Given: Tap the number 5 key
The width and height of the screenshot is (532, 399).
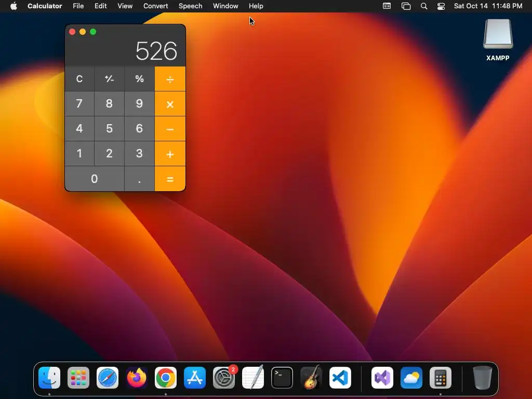Looking at the screenshot, I should (x=109, y=129).
